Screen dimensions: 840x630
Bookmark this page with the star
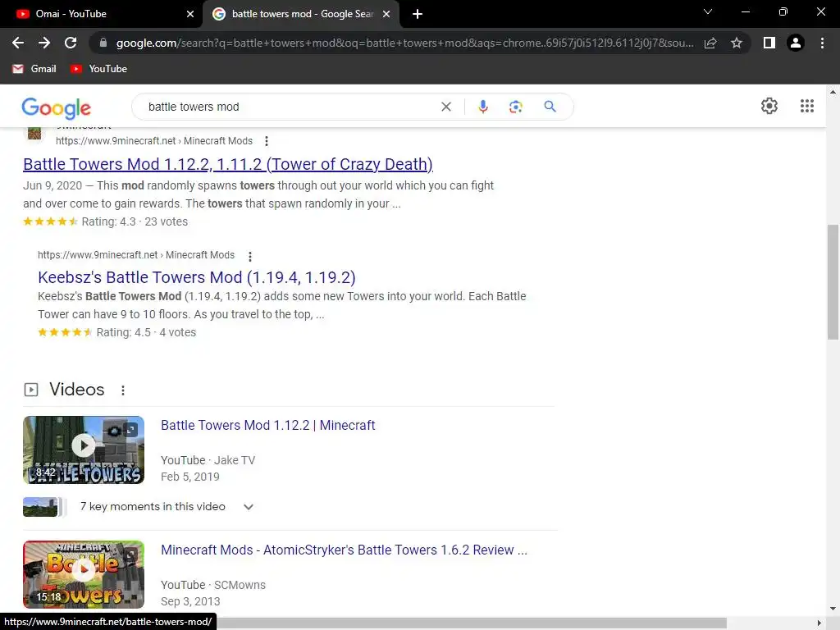coord(737,43)
